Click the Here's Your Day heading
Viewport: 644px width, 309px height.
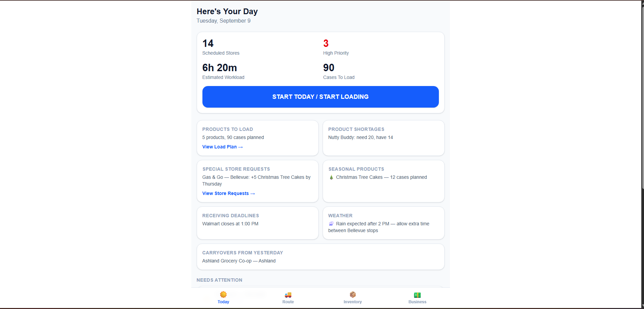click(227, 11)
